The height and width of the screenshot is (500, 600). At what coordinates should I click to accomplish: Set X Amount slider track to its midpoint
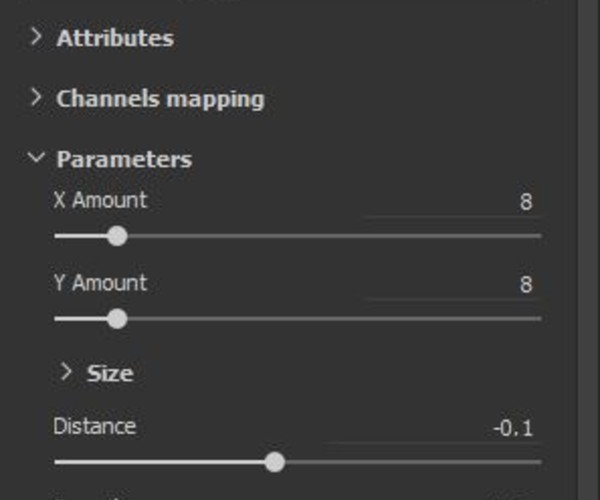click(298, 236)
